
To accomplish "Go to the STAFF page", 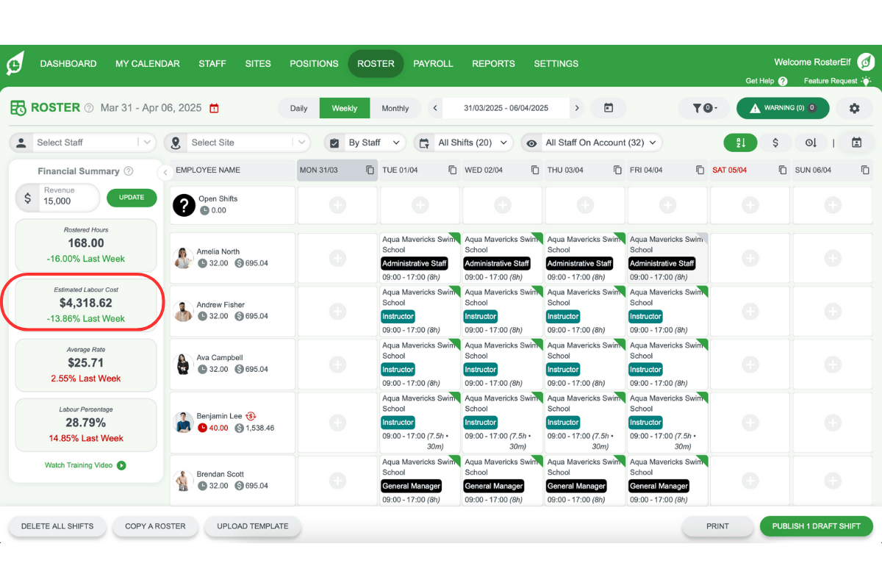I will pyautogui.click(x=212, y=63).
